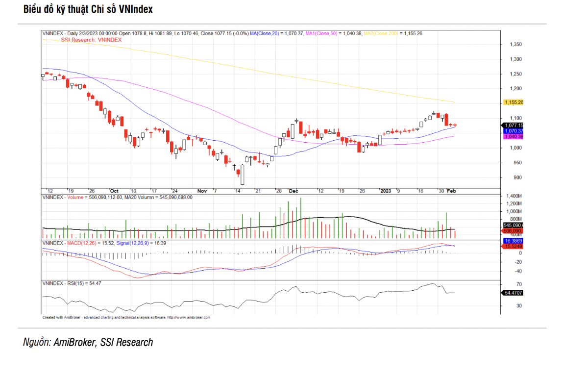Select the MA2(Close,200) legend text in header

pos(382,33)
